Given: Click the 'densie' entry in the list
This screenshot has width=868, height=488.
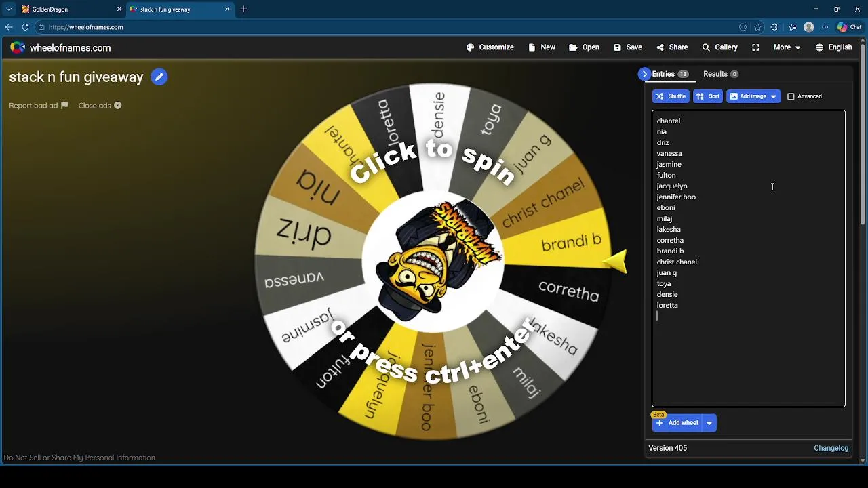Looking at the screenshot, I should click(667, 294).
